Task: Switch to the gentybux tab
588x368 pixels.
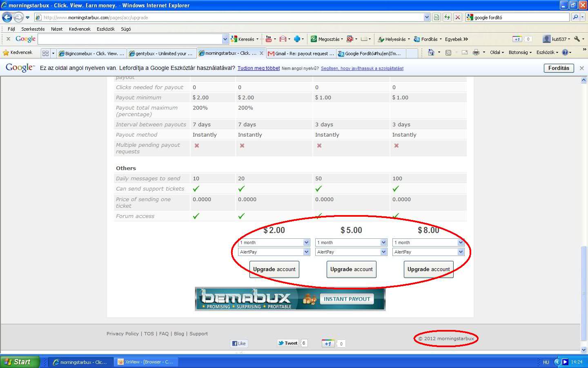Action: click(x=161, y=53)
